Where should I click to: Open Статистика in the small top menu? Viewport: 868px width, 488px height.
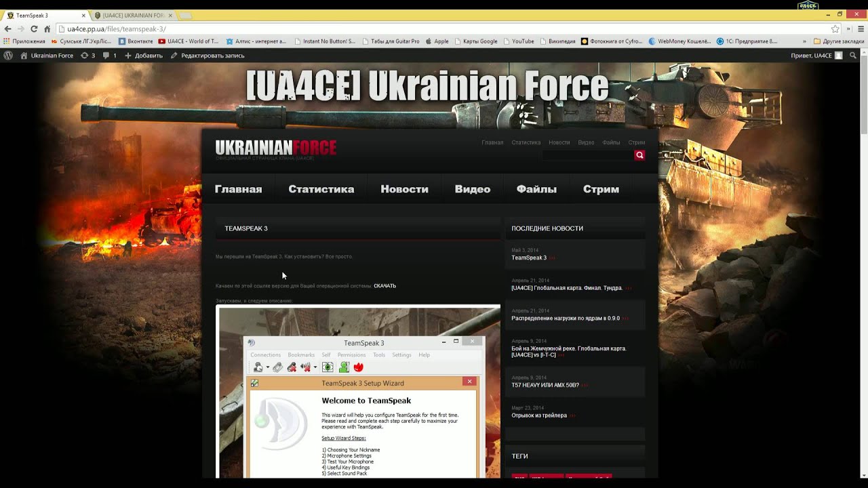tap(526, 142)
